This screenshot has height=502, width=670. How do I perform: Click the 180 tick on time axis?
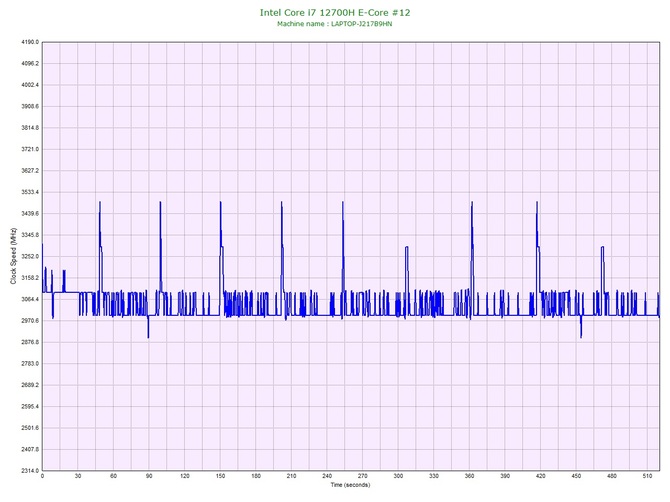click(x=256, y=476)
